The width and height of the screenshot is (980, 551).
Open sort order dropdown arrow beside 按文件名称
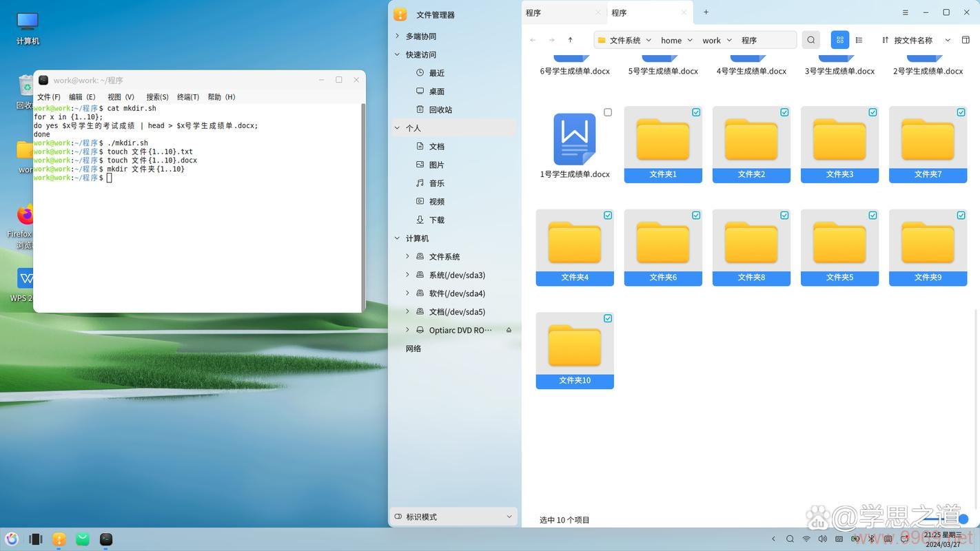pyautogui.click(x=948, y=40)
